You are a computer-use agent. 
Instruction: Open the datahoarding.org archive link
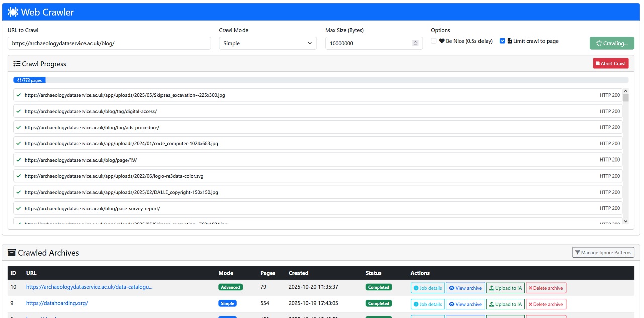pos(57,303)
